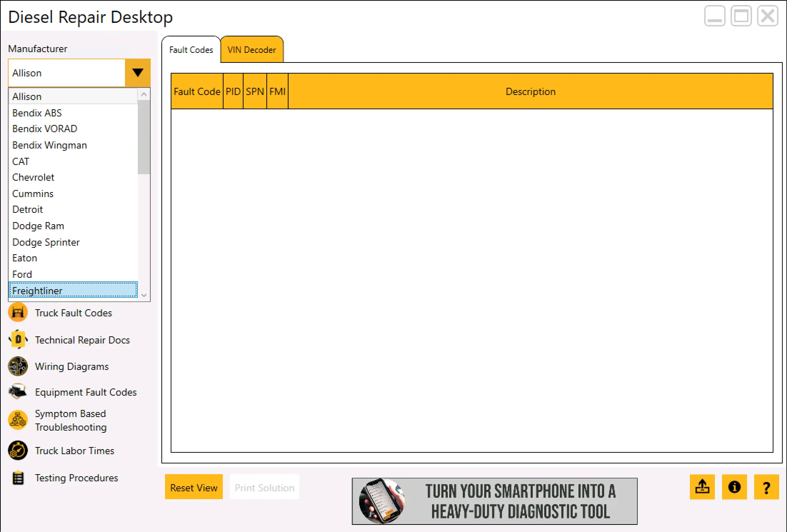Select the Fault Codes tab

click(191, 50)
